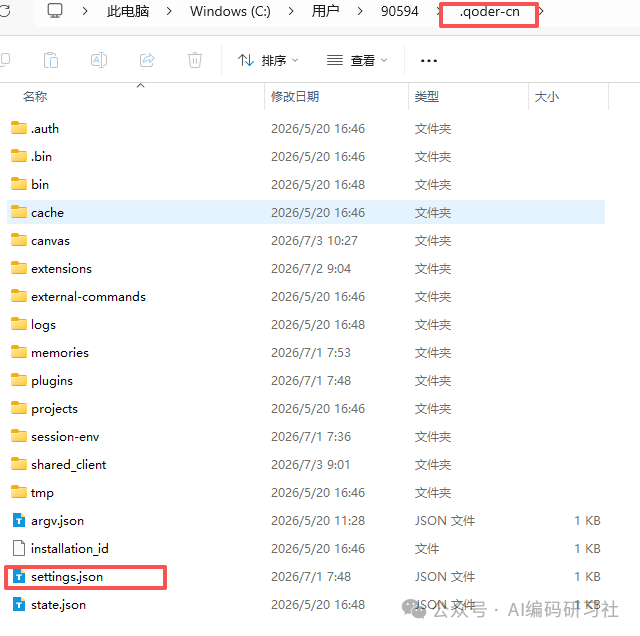Click the installation_id blank file icon
This screenshot has height=636, width=640.
click(x=19, y=548)
